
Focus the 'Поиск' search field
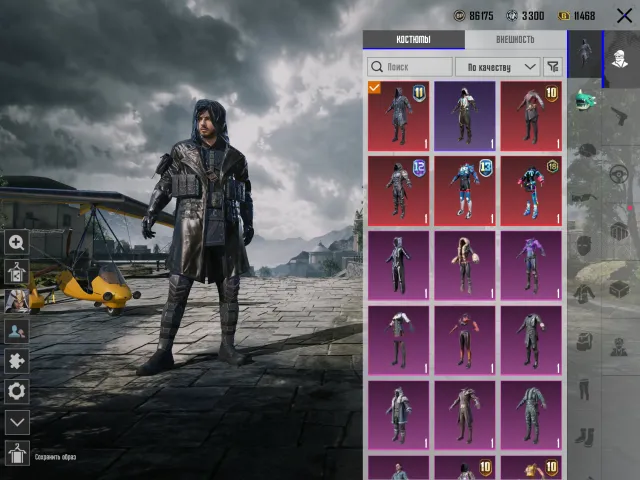click(x=410, y=67)
